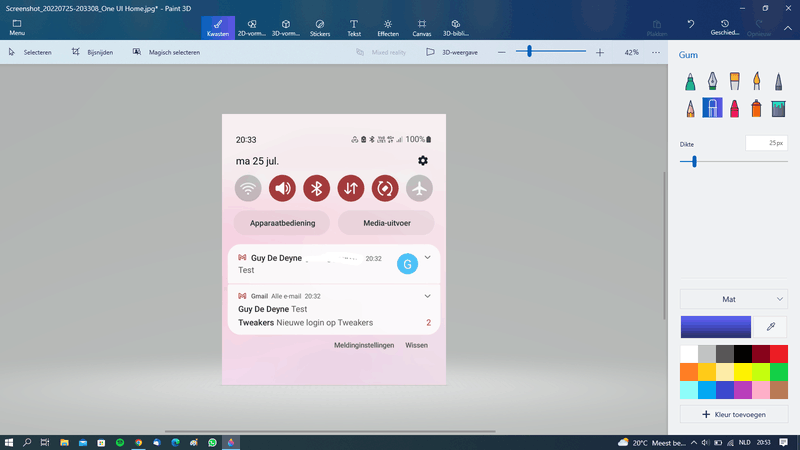This screenshot has height=450, width=800.
Task: Select the Pixel pen tool
Action: pyautogui.click(x=778, y=81)
